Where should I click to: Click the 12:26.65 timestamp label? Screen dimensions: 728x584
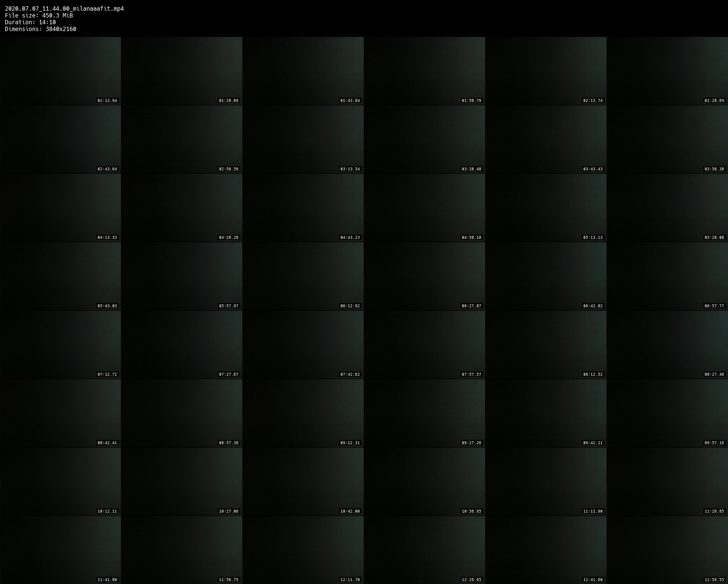click(x=471, y=580)
